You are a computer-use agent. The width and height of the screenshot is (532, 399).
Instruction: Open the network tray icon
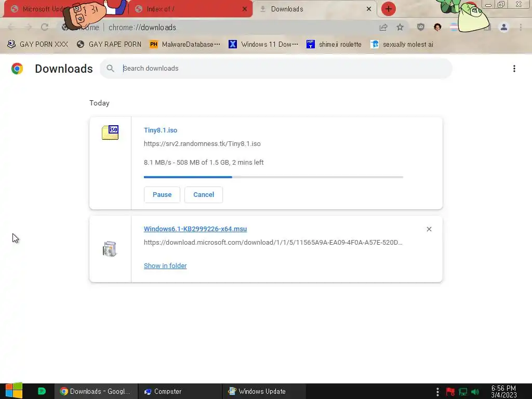click(x=463, y=392)
